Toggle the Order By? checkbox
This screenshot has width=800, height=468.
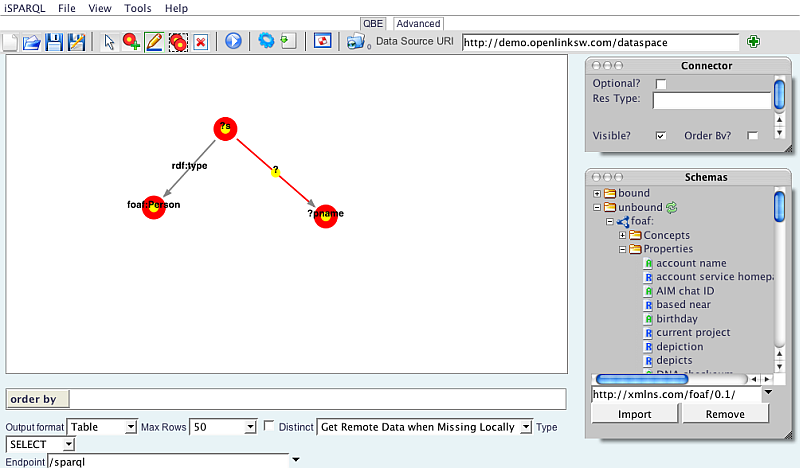[752, 135]
